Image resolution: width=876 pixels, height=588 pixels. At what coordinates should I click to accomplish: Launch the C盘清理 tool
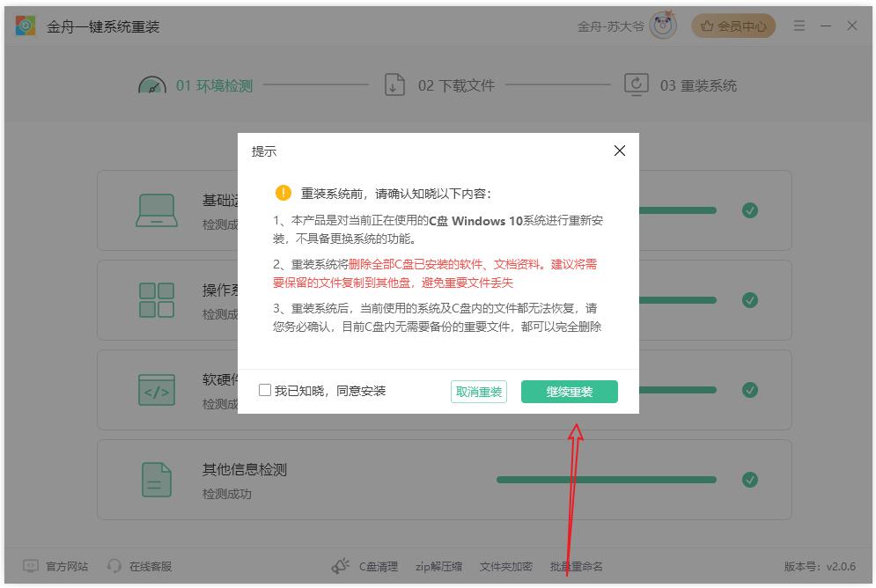[366, 566]
